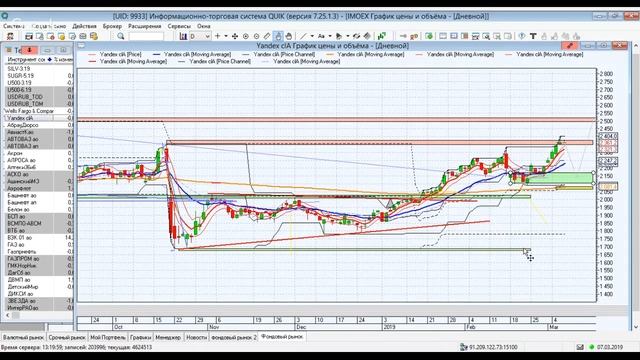Click the user connection icon in toolbar
Viewport: 640px width, 360px height.
click(11, 36)
